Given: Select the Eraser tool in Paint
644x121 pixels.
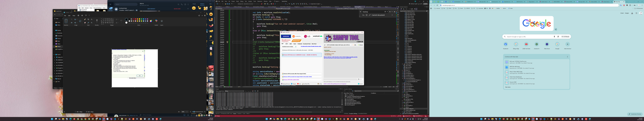Looking at the screenshot, I should (85, 23).
